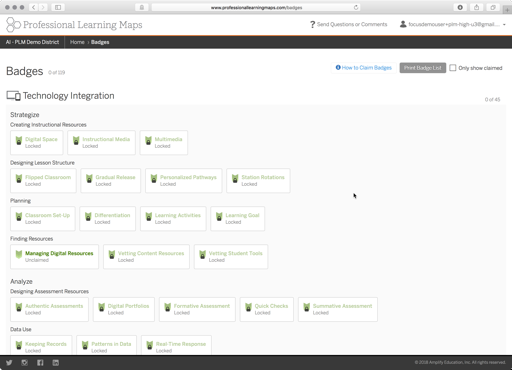The width and height of the screenshot is (512, 370).
Task: Open the Facebook footer icon
Action: coord(40,363)
